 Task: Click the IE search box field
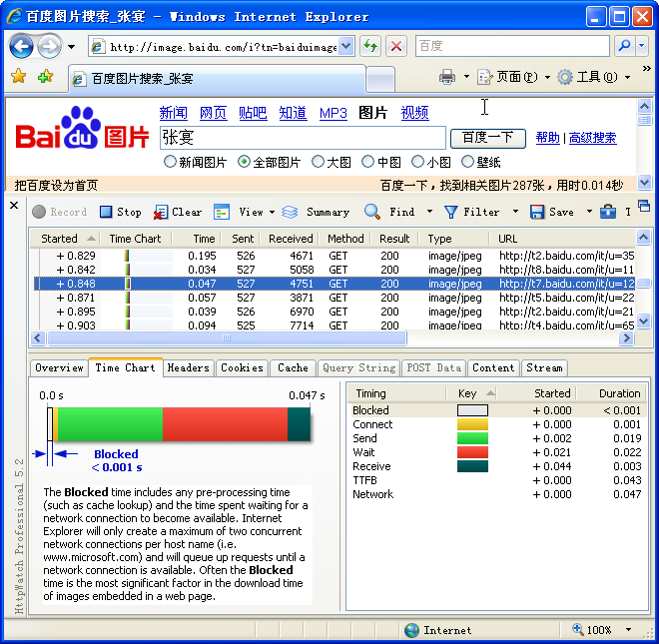512,45
